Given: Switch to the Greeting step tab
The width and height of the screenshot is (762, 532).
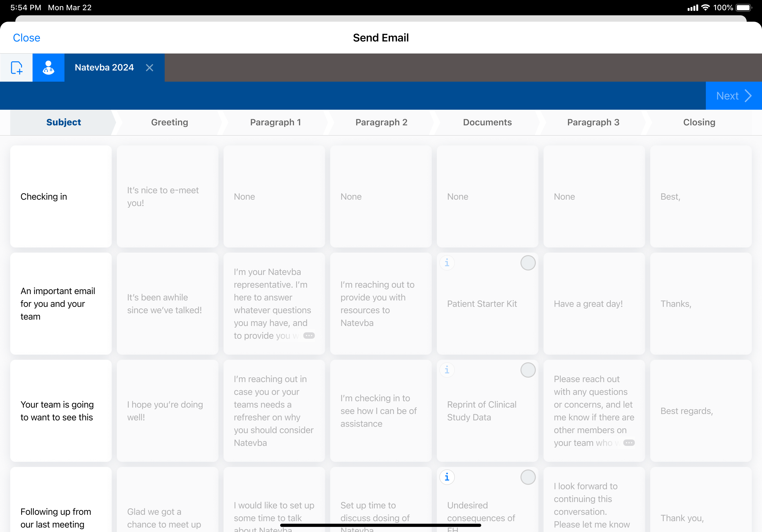Looking at the screenshot, I should click(x=169, y=122).
